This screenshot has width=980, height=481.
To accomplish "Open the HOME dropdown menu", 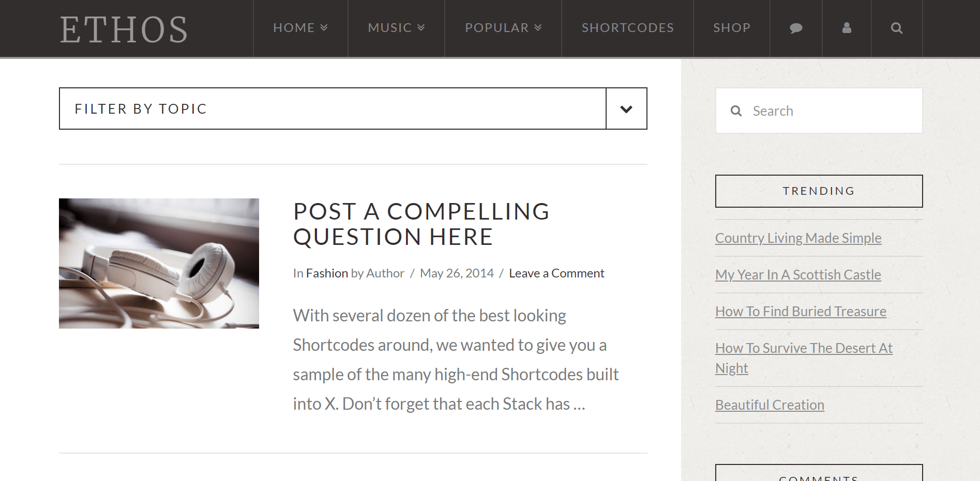I will 299,28.
